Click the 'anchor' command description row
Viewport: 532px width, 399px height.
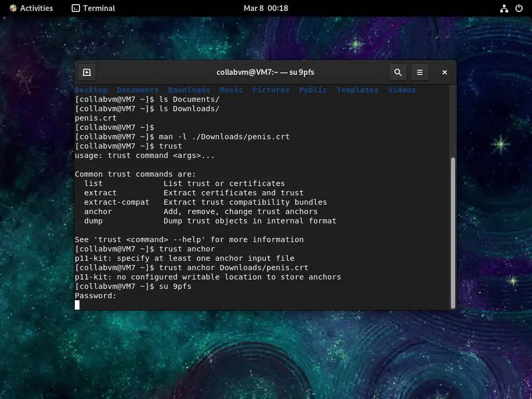click(x=201, y=211)
